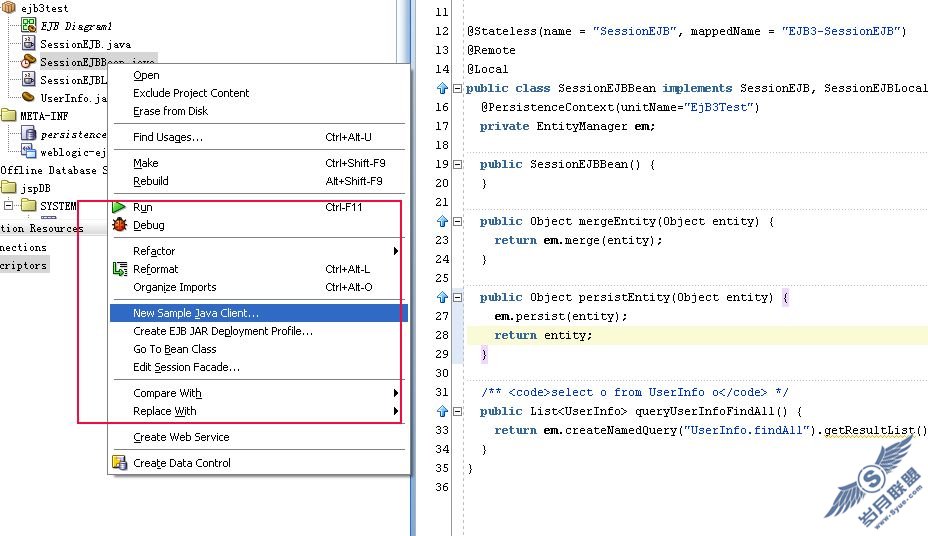Image resolution: width=928 pixels, height=536 pixels.
Task: Click the ejb3test package icon
Action: tap(8, 7)
